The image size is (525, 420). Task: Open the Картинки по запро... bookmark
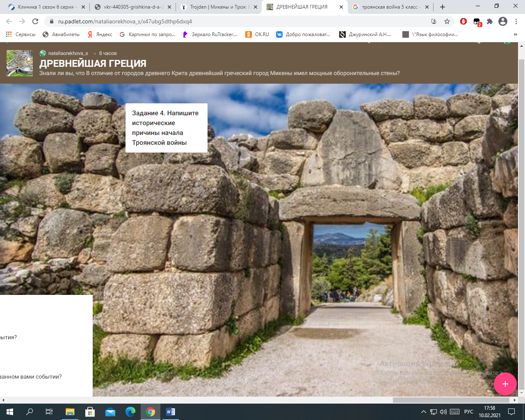pyautogui.click(x=147, y=34)
